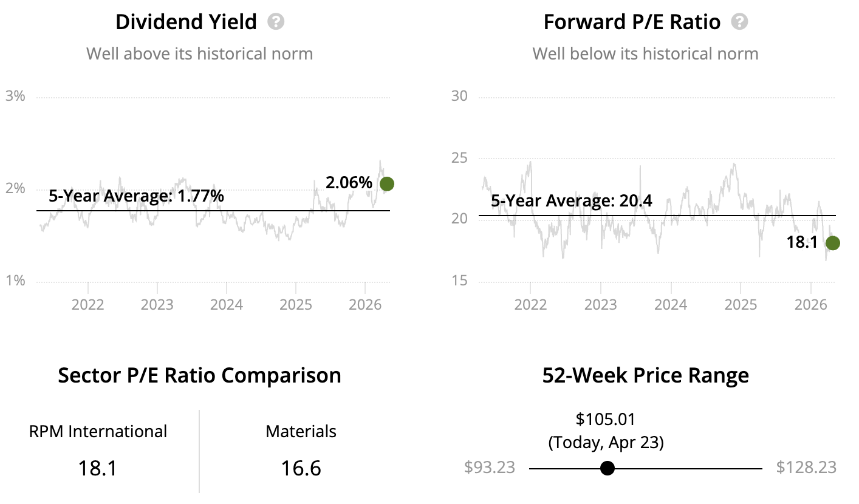Click the Dividend Yield help question mark icon
Viewport: 859px width, 504px height.
coord(276,22)
